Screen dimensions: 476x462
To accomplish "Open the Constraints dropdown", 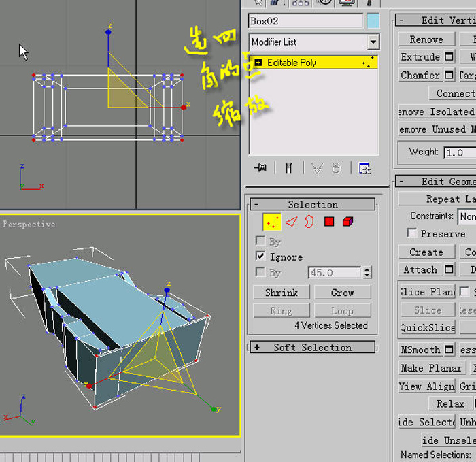I will coord(467,216).
